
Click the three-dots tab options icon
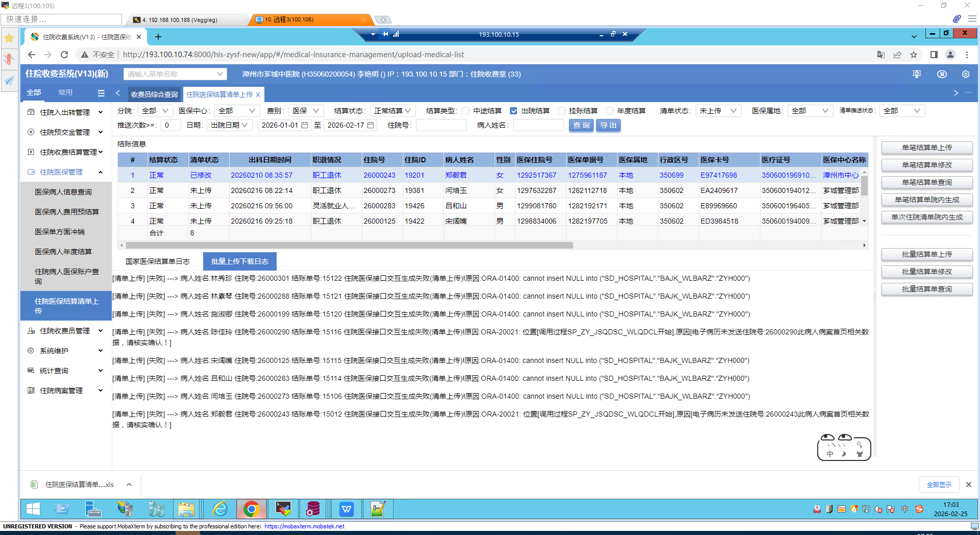968,93
